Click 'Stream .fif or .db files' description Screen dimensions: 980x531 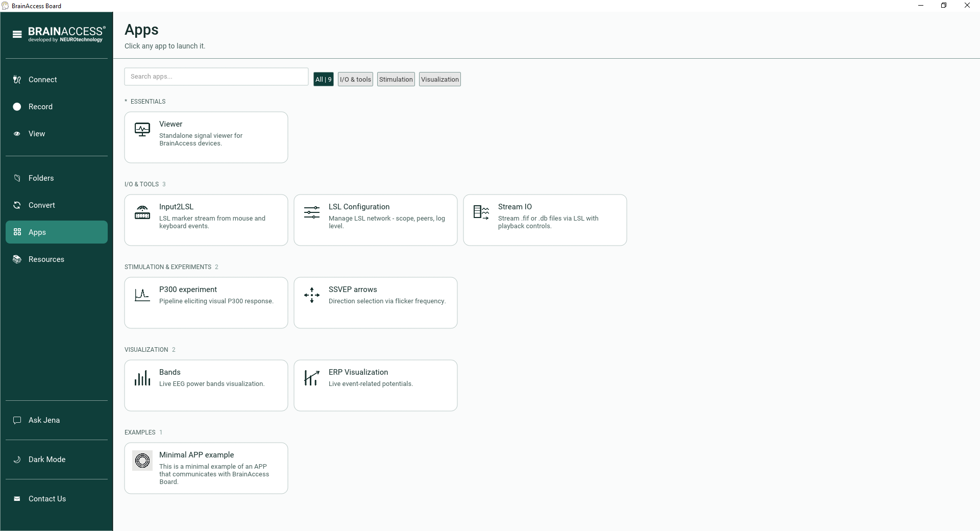point(548,222)
